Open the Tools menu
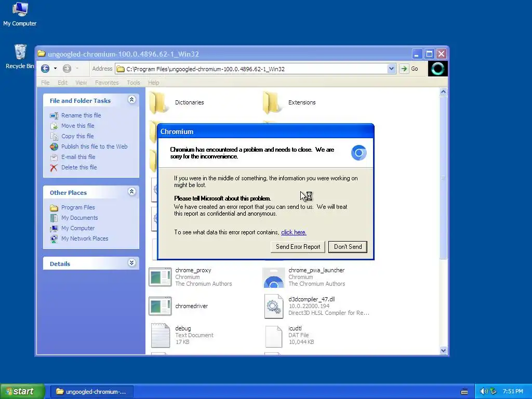Viewport: 532px width, 399px height. 134,83
